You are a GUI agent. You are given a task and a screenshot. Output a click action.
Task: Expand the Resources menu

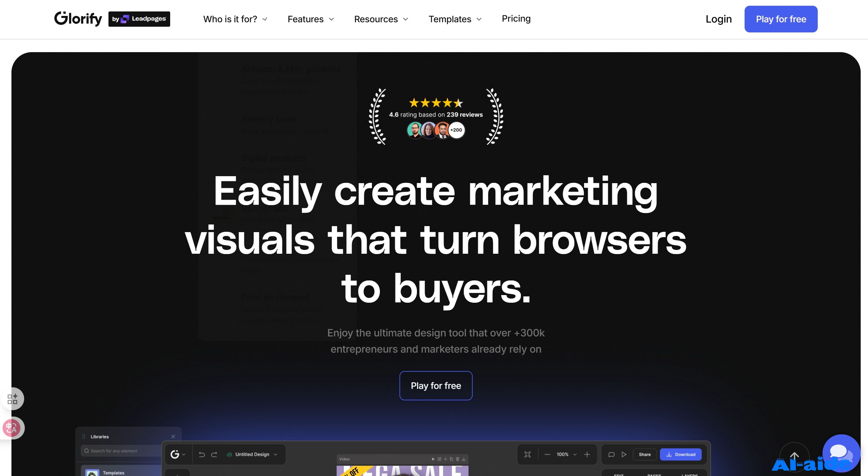coord(381,19)
